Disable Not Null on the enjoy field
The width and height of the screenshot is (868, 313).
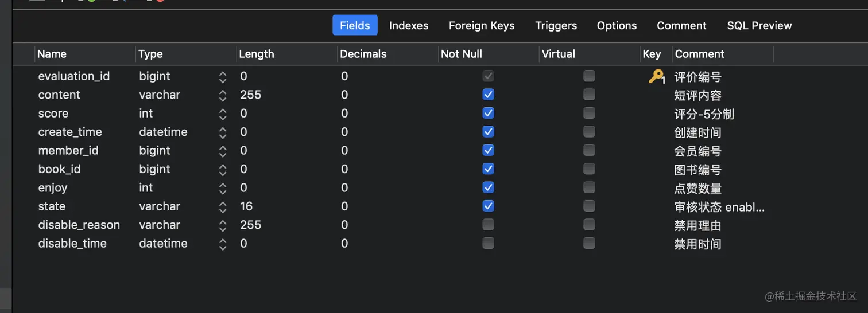coord(488,187)
